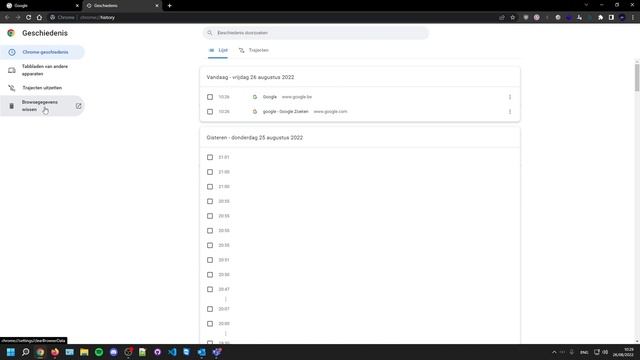Open Windows taskbar search
Screen dimensions: 640x360
pos(26,352)
